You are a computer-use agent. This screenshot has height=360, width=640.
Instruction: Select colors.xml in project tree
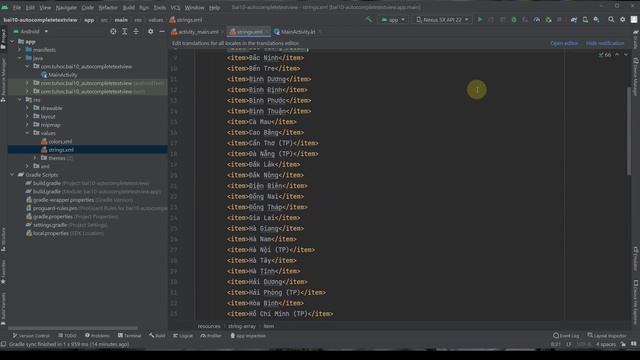pos(60,141)
